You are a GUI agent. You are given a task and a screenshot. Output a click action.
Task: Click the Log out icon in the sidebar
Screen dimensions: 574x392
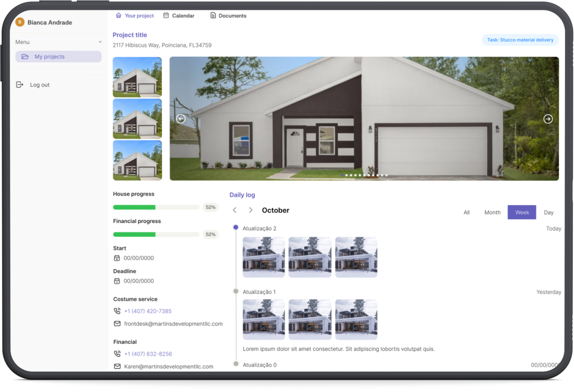[20, 85]
